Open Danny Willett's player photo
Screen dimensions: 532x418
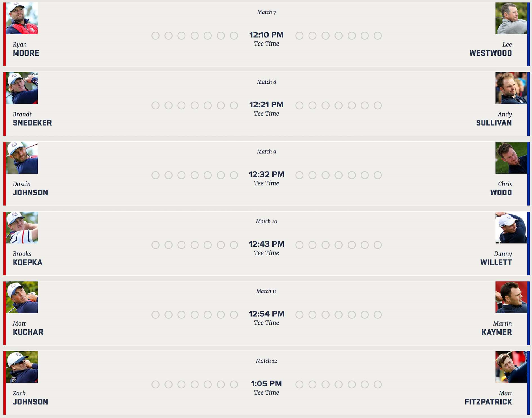511,228
